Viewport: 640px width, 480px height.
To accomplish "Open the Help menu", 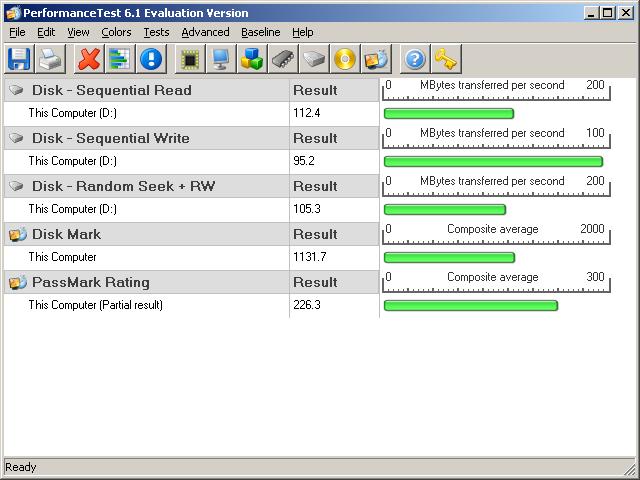I will point(302,32).
